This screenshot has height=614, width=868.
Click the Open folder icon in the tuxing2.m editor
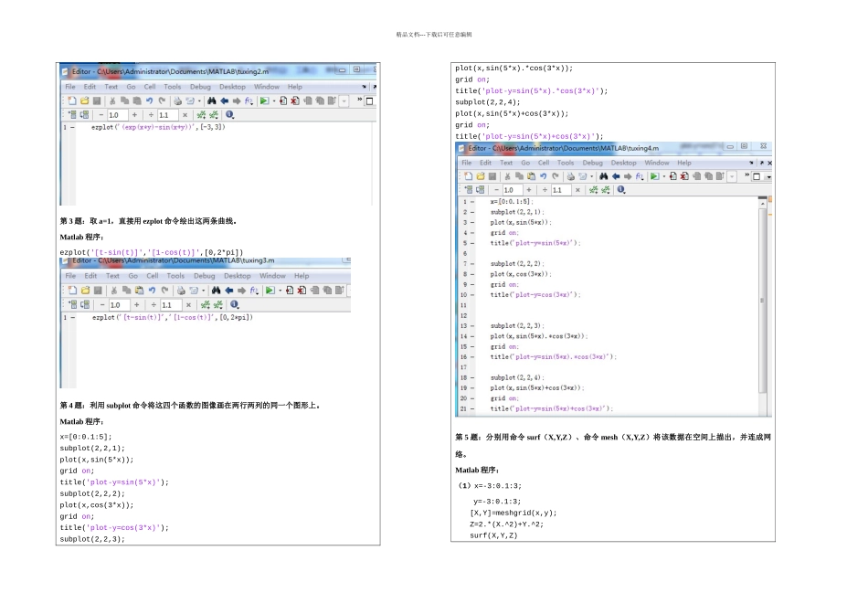[84, 101]
